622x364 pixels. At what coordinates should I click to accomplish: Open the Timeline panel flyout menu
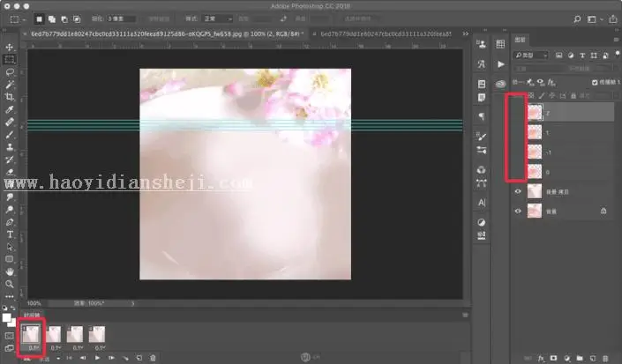click(465, 316)
